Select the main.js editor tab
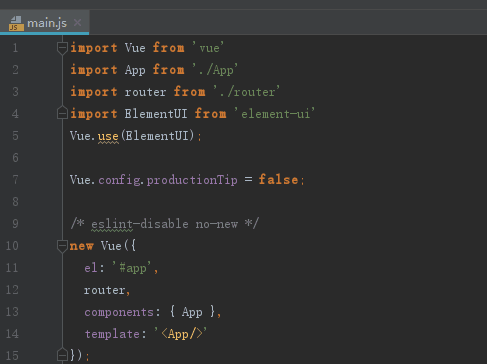Screen dimensions: 487x364 44,23
